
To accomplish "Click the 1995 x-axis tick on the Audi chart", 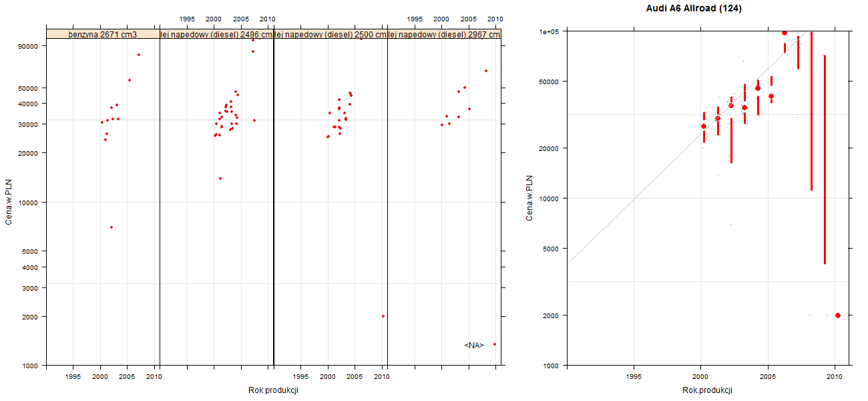I will [634, 377].
